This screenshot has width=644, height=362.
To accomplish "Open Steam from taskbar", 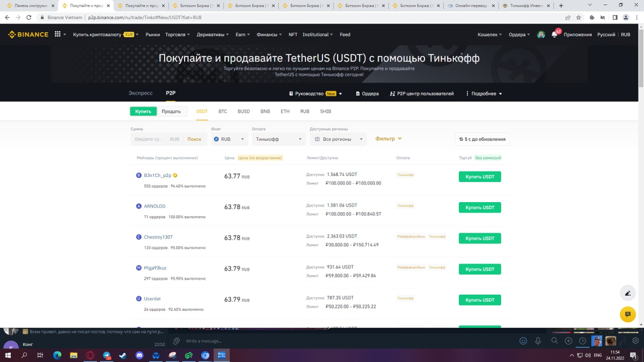I will coord(123,355).
